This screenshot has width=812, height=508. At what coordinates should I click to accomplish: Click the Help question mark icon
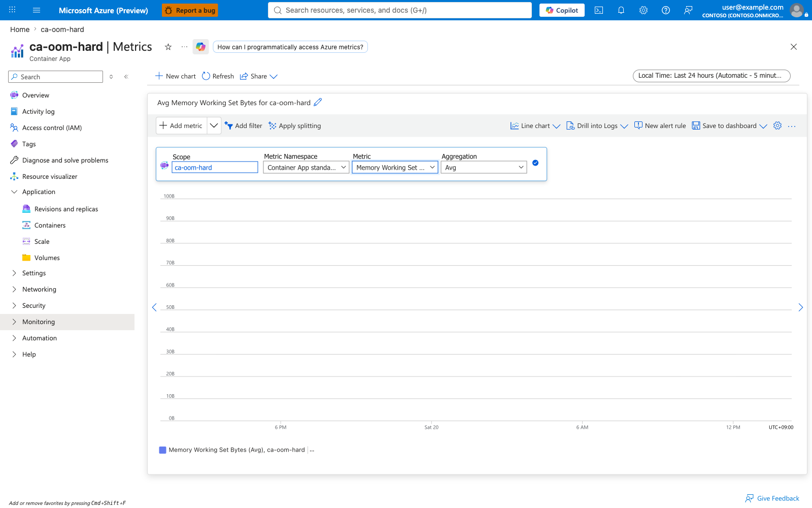pos(666,10)
